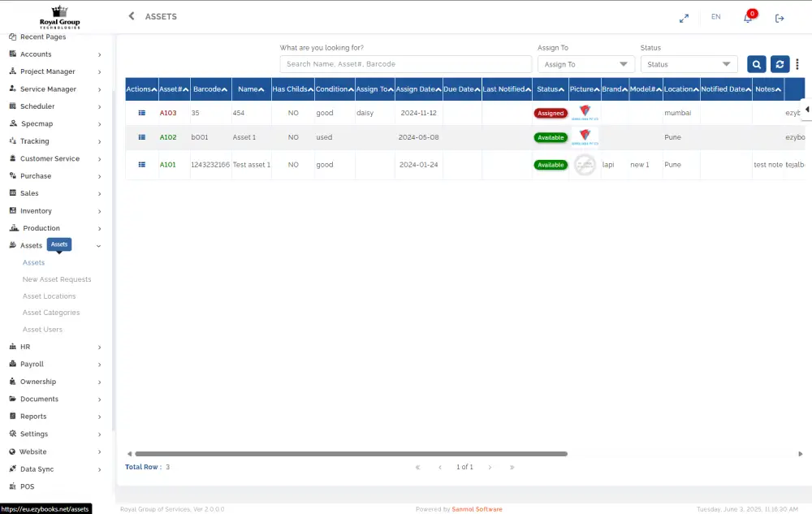This screenshot has width=812, height=514.
Task: Click the blue search magnifier button
Action: pos(756,65)
